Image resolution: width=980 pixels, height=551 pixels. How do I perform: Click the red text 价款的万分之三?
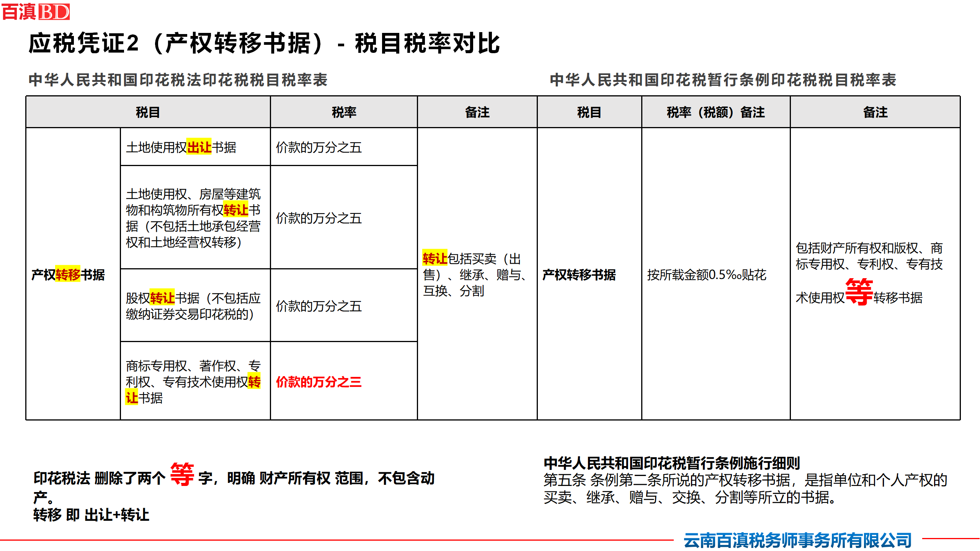318,382
